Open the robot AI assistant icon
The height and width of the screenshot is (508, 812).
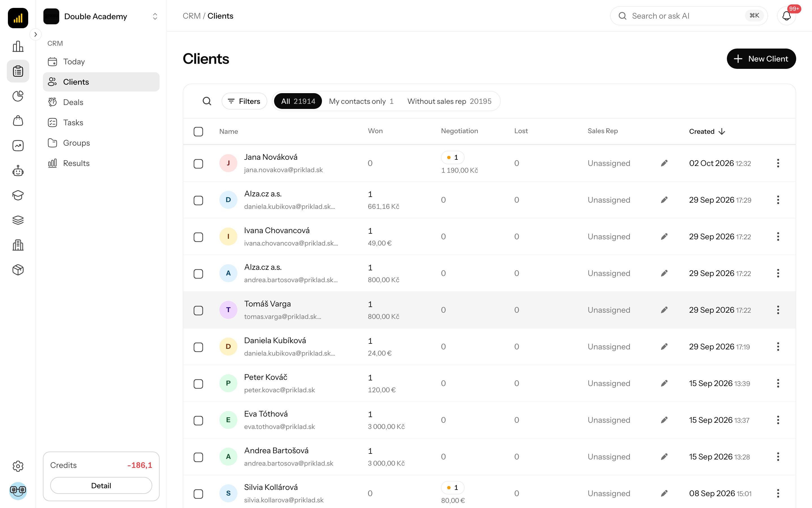tap(18, 171)
